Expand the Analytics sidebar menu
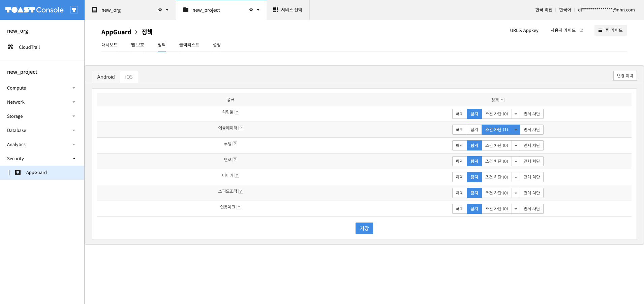Image resolution: width=644 pixels, height=304 pixels. pos(42,144)
